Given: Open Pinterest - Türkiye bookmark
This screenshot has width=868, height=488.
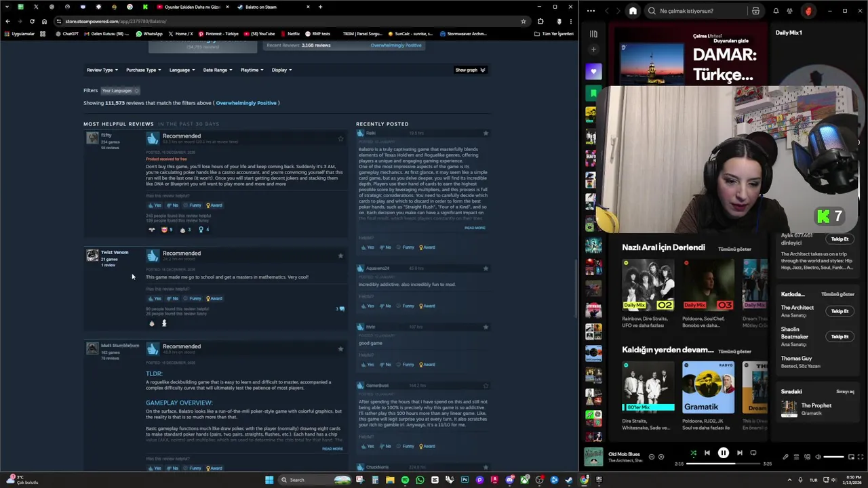Looking at the screenshot, I should pos(217,34).
